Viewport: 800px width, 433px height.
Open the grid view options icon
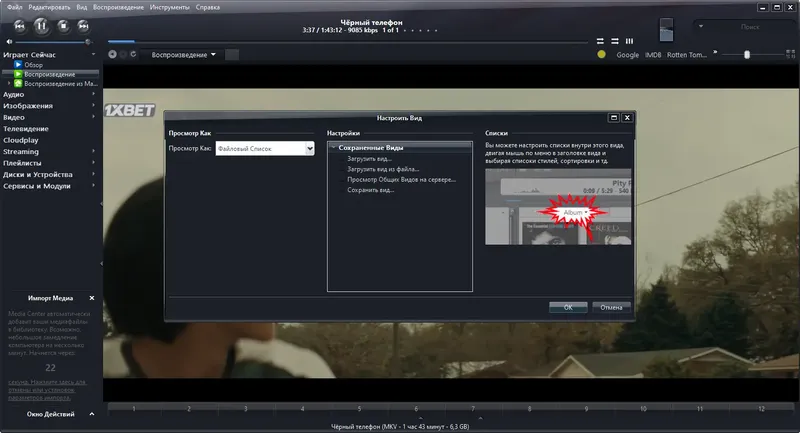[x=790, y=54]
